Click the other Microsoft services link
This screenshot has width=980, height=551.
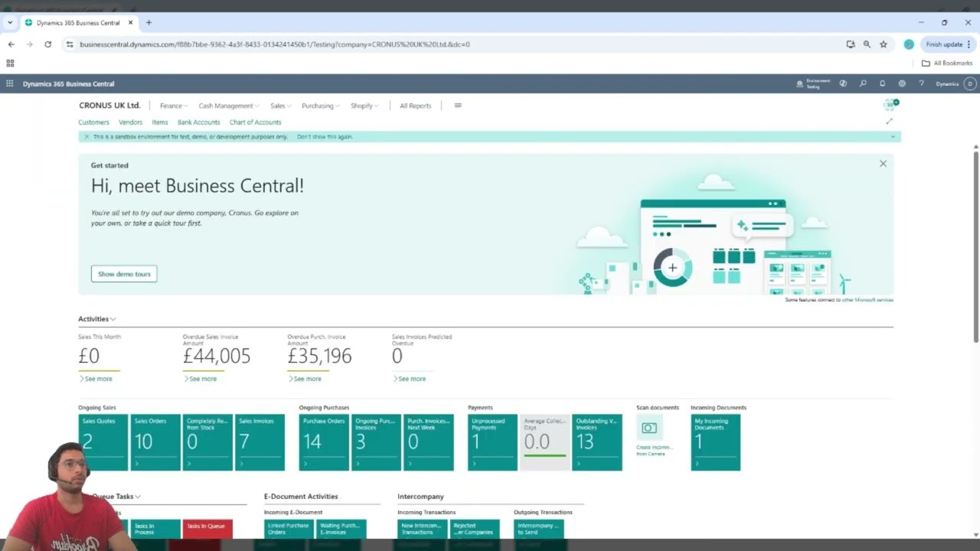tap(867, 300)
